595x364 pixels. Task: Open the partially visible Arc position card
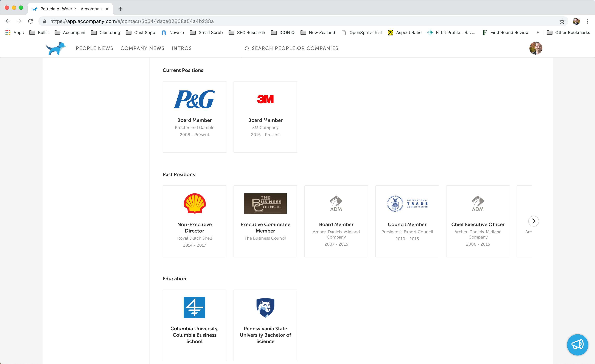524,221
